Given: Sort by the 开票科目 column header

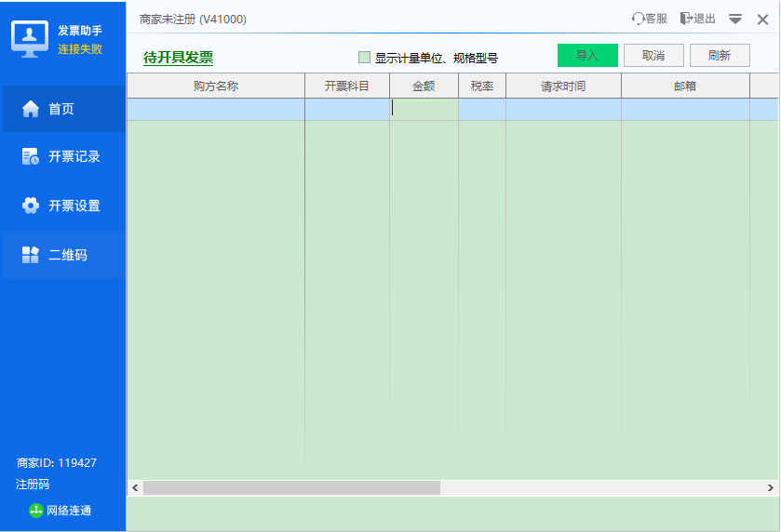Looking at the screenshot, I should pos(346,86).
